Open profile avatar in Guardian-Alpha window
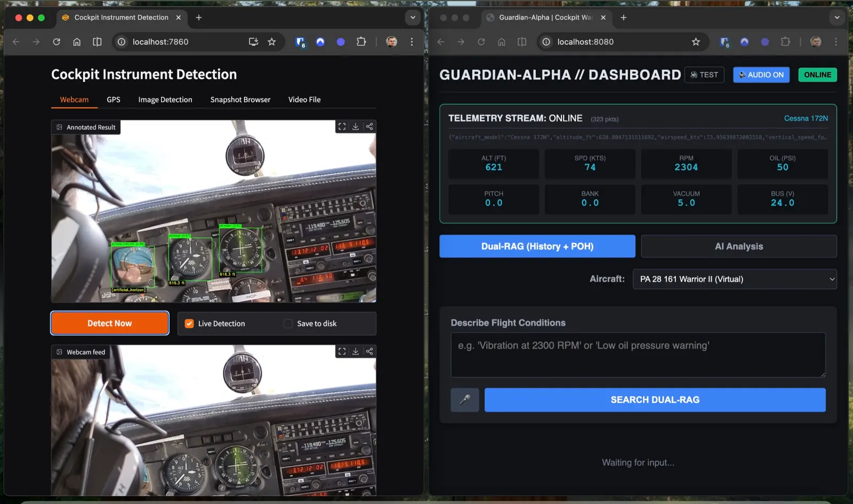 [x=816, y=42]
